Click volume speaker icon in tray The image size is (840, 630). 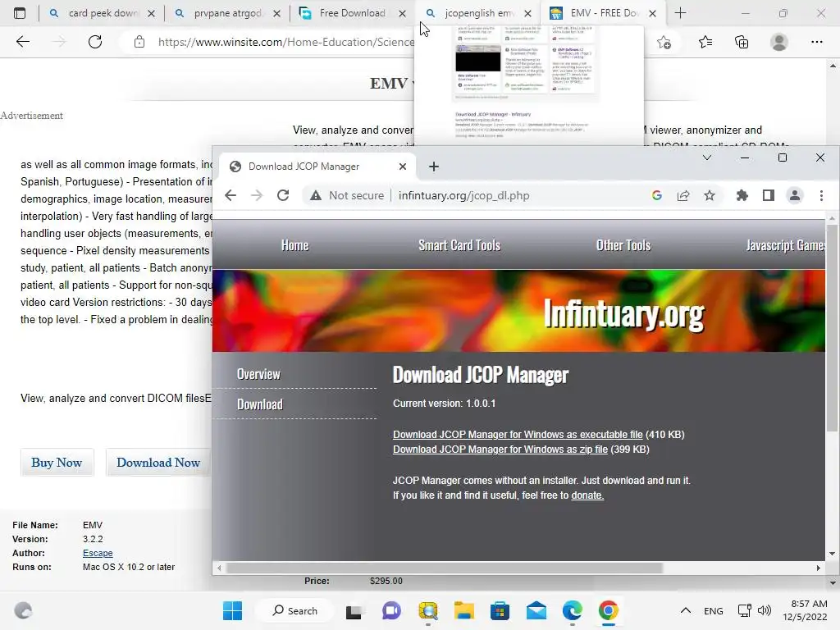[765, 610]
